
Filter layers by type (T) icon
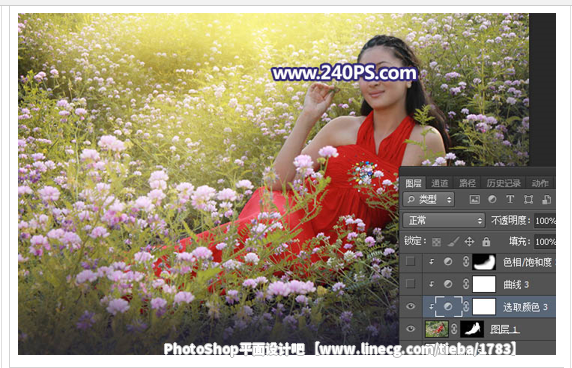[510, 199]
